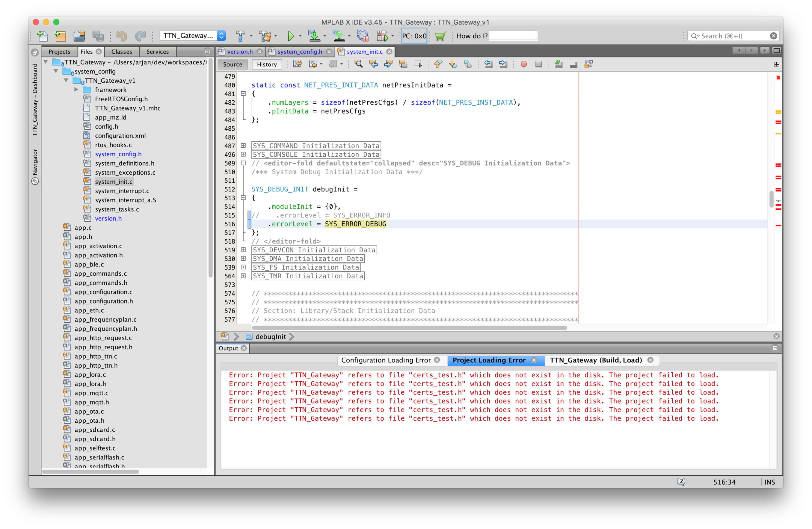Click the Comment lines icon
This screenshot has width=812, height=529.
click(559, 64)
